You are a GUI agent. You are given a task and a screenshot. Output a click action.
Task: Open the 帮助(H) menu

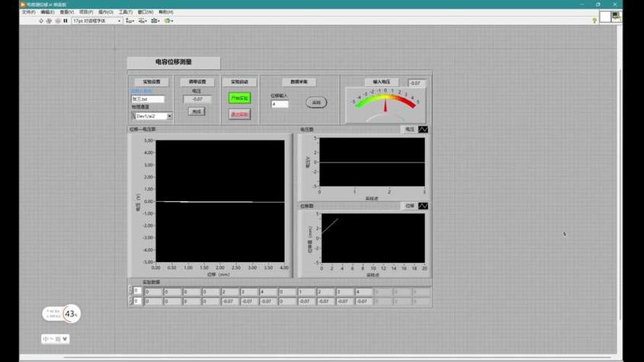pyautogui.click(x=165, y=12)
